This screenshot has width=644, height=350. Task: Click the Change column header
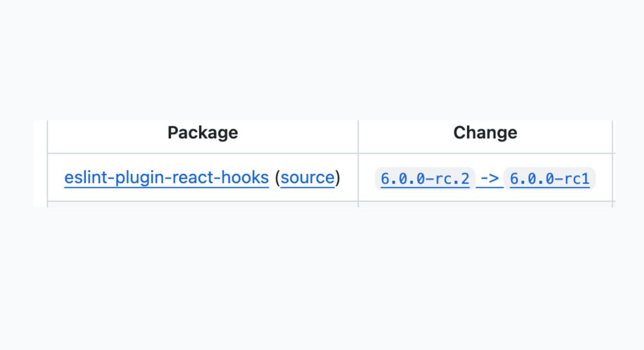485,133
